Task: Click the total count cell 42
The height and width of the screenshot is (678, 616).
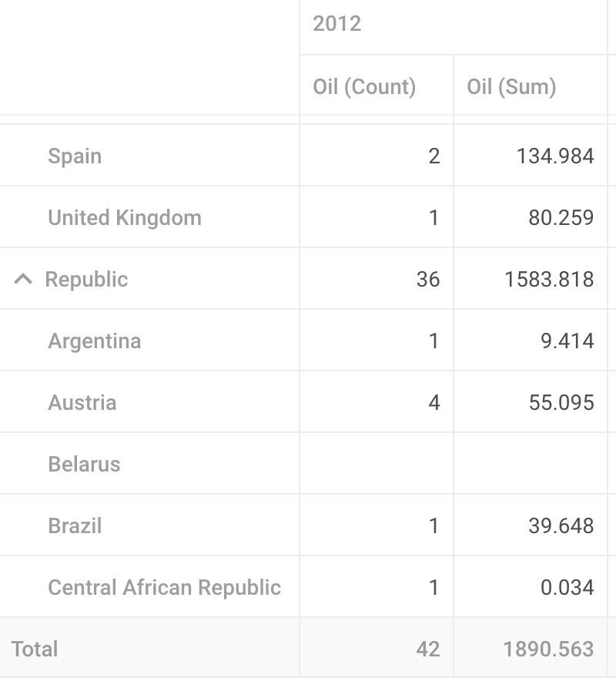Action: (377, 648)
